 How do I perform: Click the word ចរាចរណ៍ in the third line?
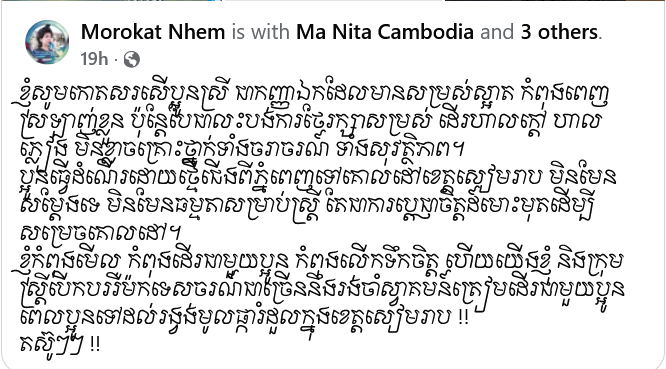(290, 150)
